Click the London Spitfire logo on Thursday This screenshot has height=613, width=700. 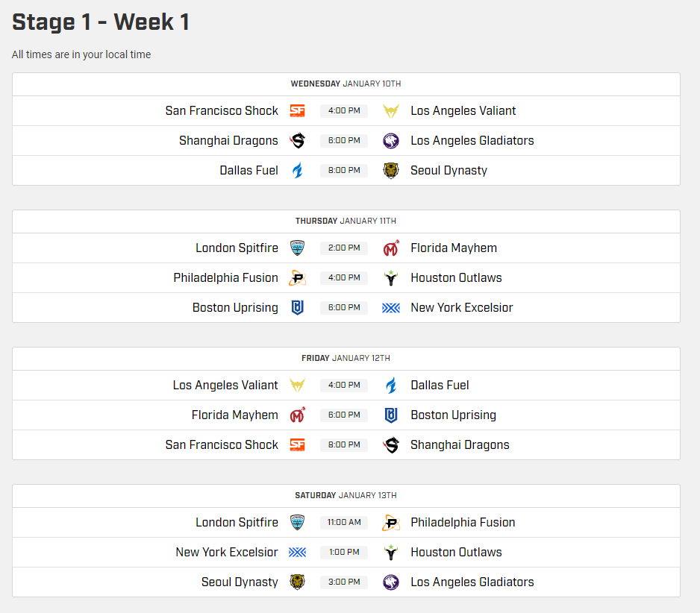point(297,248)
